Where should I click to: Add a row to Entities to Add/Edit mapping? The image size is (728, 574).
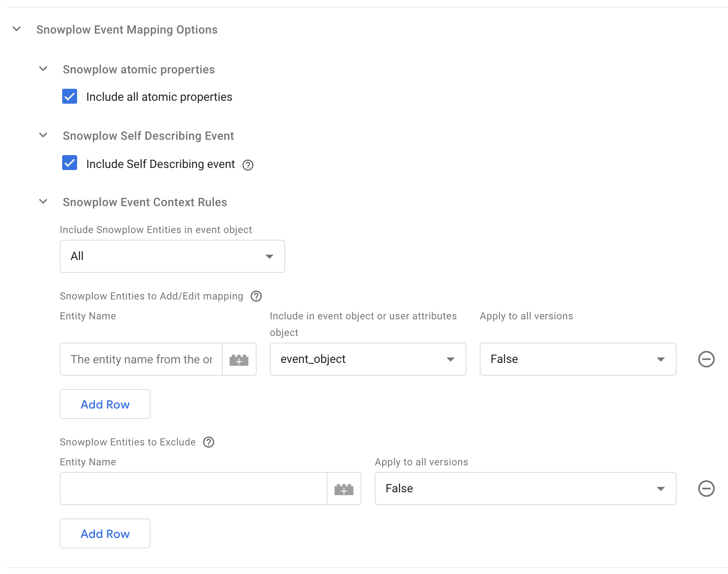click(x=104, y=404)
